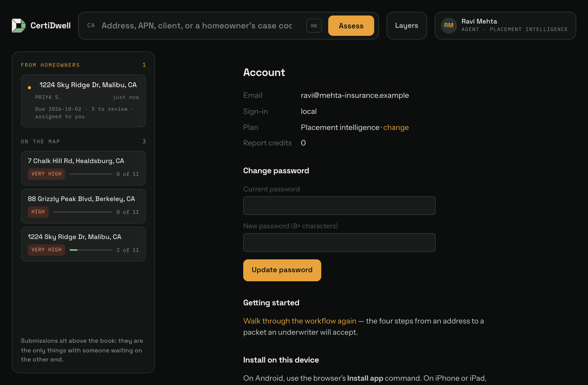588x385 pixels.
Task: Click VERY HIGH badge on map Sky Ridge card
Action: [47, 250]
